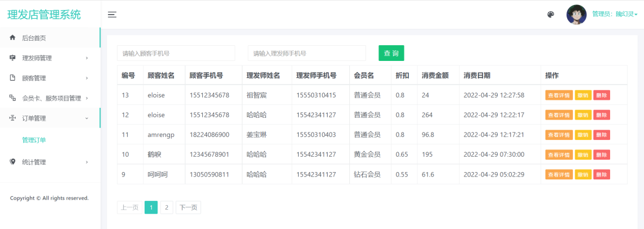Focus the 请输入理发师手机号 search field
Image resolution: width=644 pixels, height=229 pixels.
click(x=307, y=53)
